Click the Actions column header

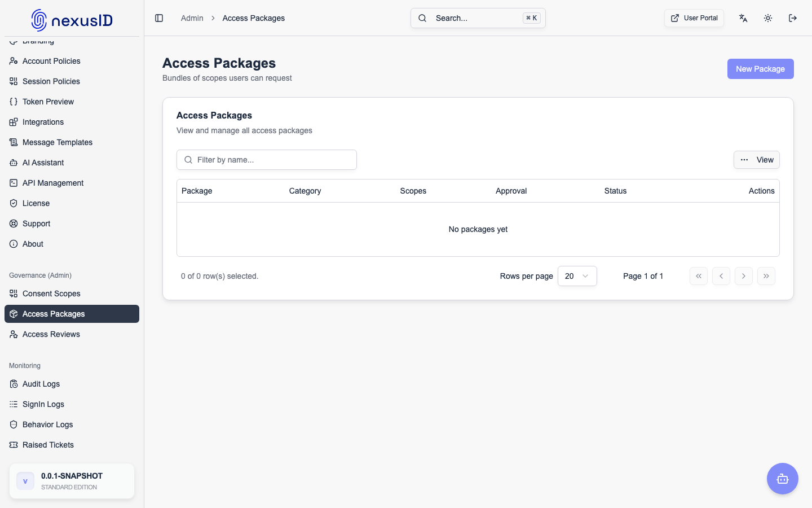click(x=762, y=191)
